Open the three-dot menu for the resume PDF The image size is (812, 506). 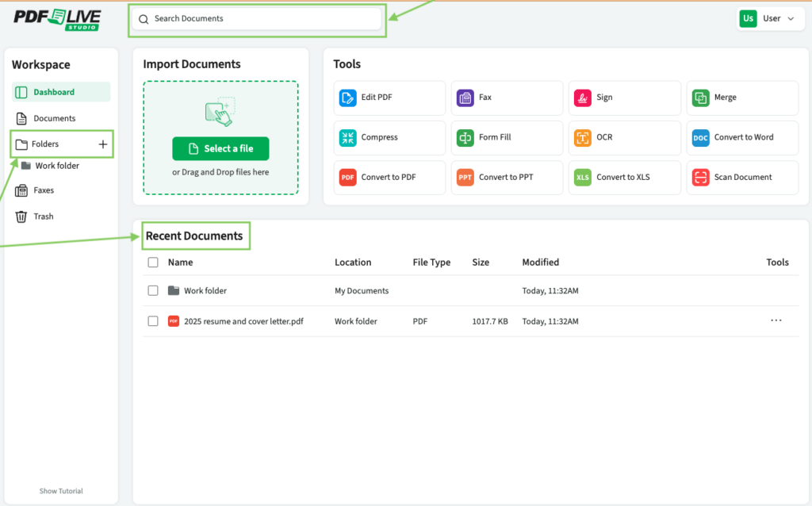[x=776, y=320]
